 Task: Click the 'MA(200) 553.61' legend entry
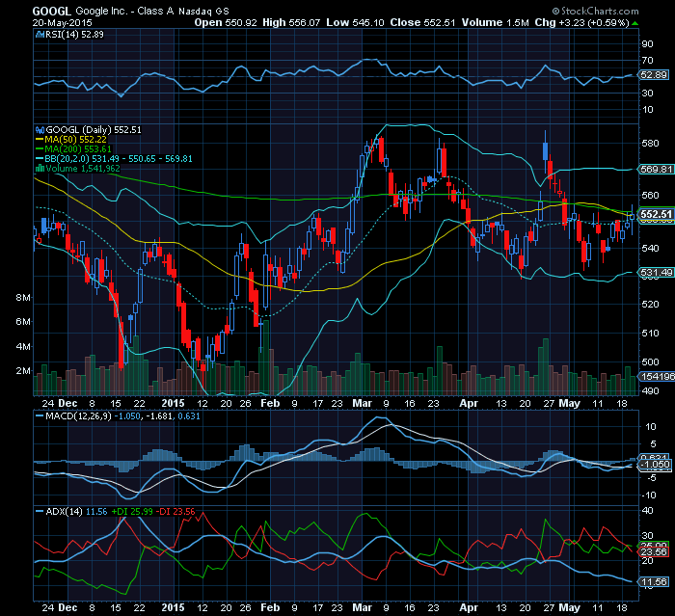[x=78, y=149]
